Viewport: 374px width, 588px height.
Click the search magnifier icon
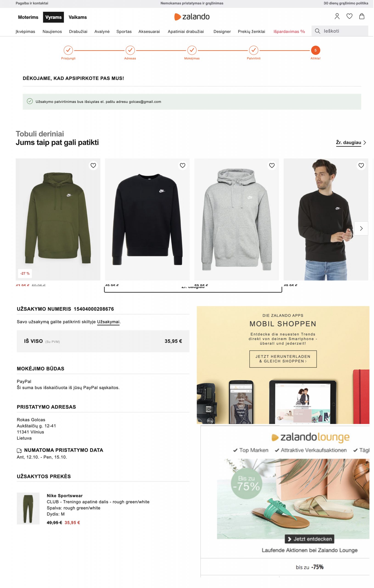318,31
